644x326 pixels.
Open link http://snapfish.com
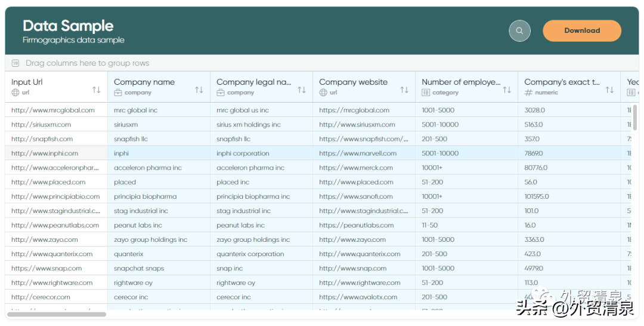coord(42,139)
